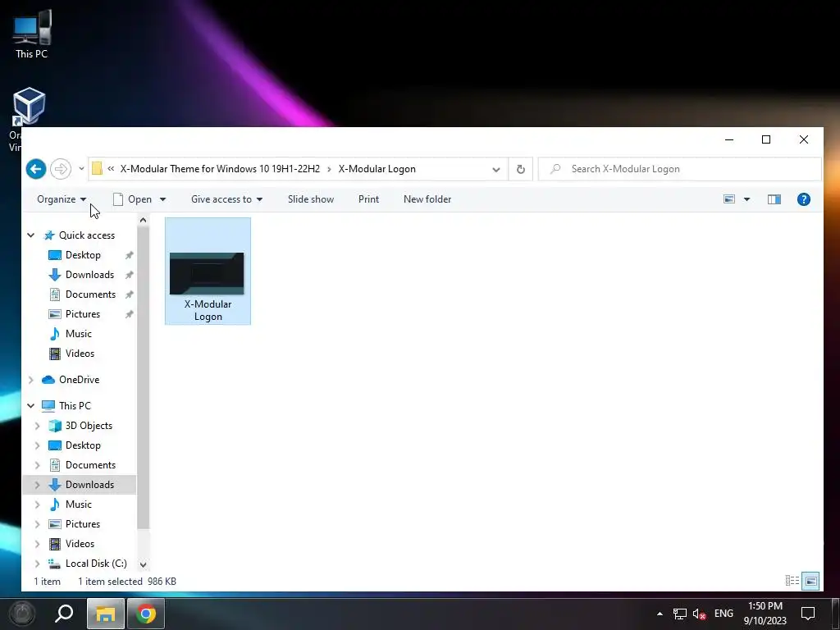The image size is (840, 630).
Task: Expand breadcrumb arrow after X-Modular Theme folder
Action: (329, 169)
